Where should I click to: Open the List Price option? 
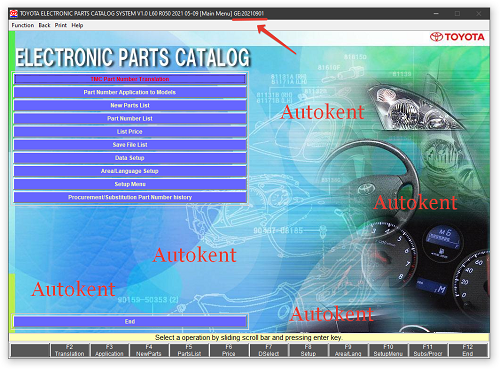pyautogui.click(x=130, y=132)
